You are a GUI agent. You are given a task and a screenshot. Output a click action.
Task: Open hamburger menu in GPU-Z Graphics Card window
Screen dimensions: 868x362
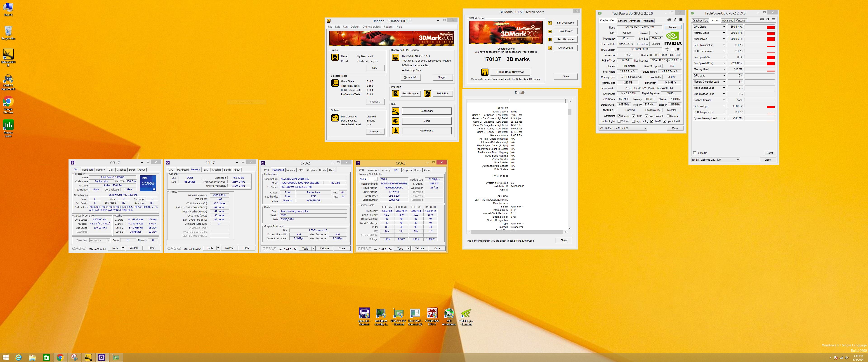tap(681, 19)
